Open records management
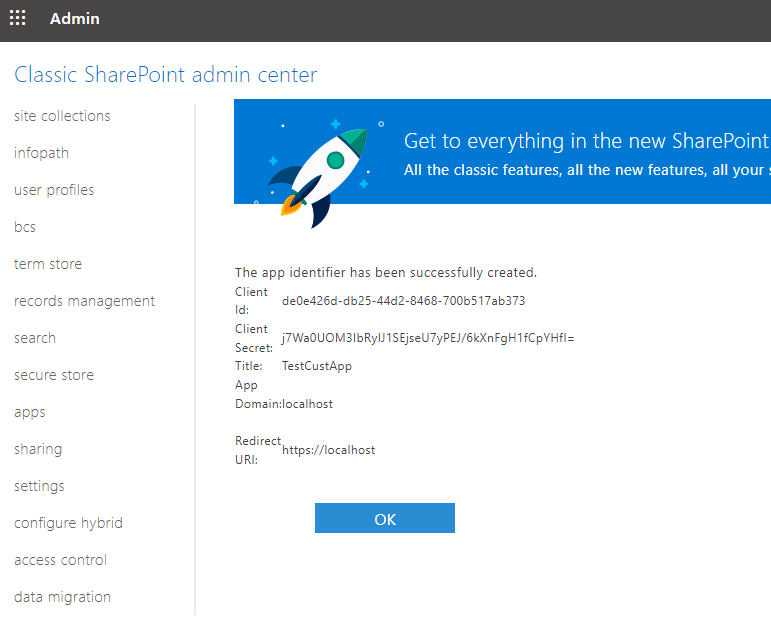The image size is (771, 618). point(85,301)
